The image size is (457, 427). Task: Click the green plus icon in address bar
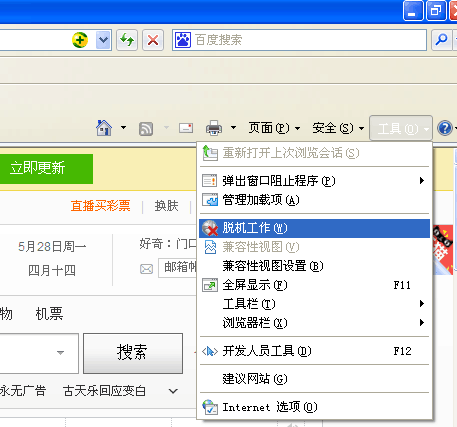coord(80,40)
